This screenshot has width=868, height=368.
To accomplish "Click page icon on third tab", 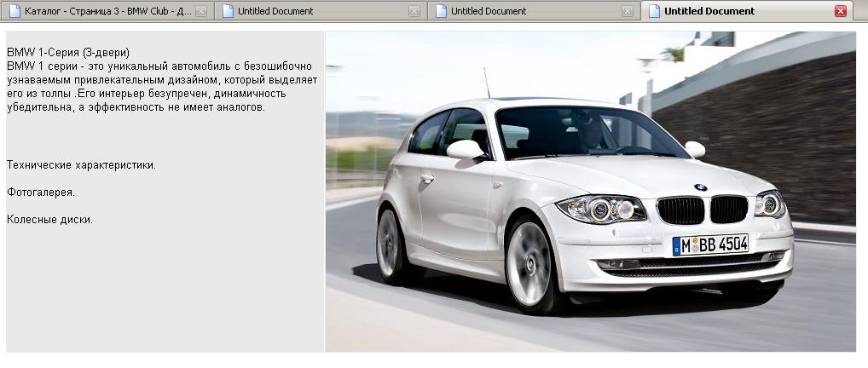I will tap(440, 11).
